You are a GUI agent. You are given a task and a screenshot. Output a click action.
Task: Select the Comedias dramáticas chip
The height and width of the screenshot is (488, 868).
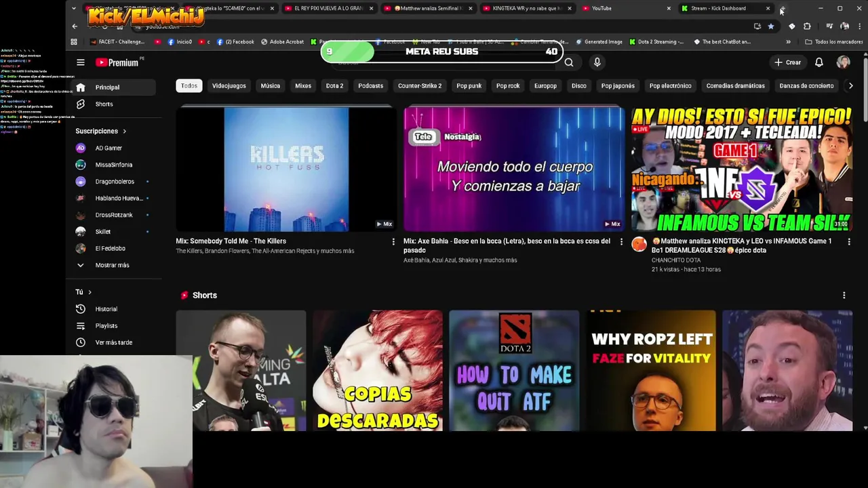coord(736,86)
